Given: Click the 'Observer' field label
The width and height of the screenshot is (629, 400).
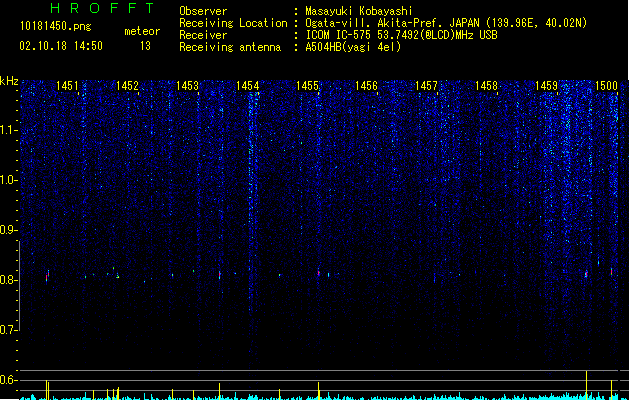Looking at the screenshot, I should pos(203,11).
